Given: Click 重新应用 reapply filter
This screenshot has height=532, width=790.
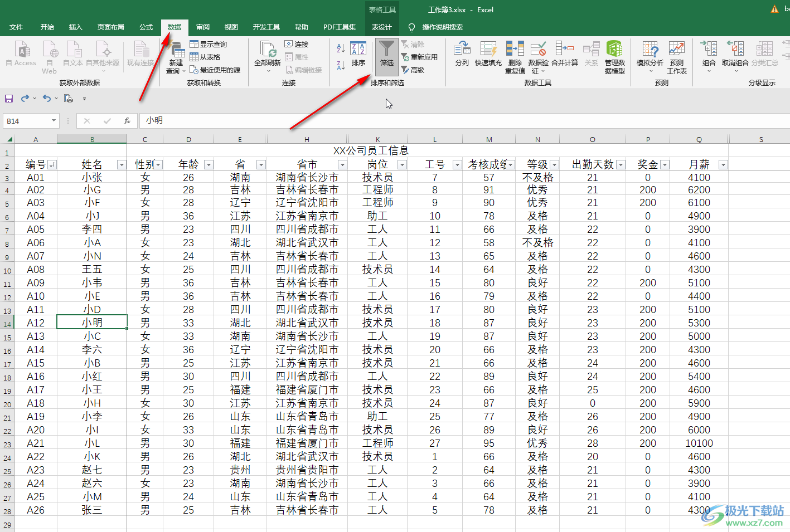Looking at the screenshot, I should (419, 57).
